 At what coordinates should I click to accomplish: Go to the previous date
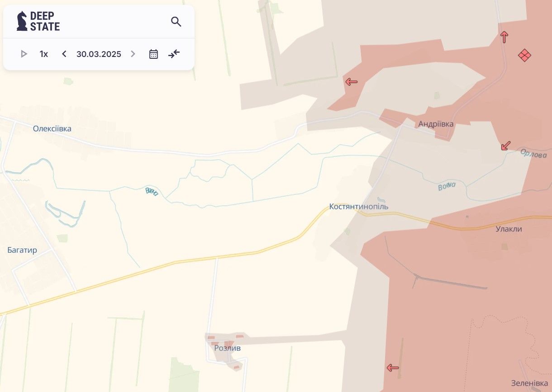click(x=64, y=54)
